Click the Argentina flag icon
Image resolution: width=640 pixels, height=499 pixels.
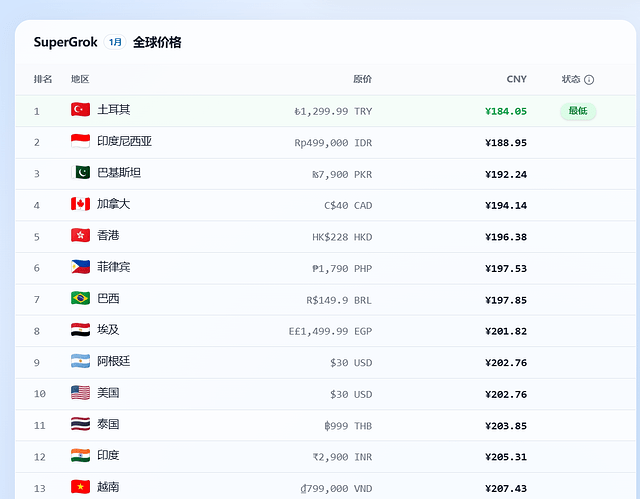tap(80, 361)
